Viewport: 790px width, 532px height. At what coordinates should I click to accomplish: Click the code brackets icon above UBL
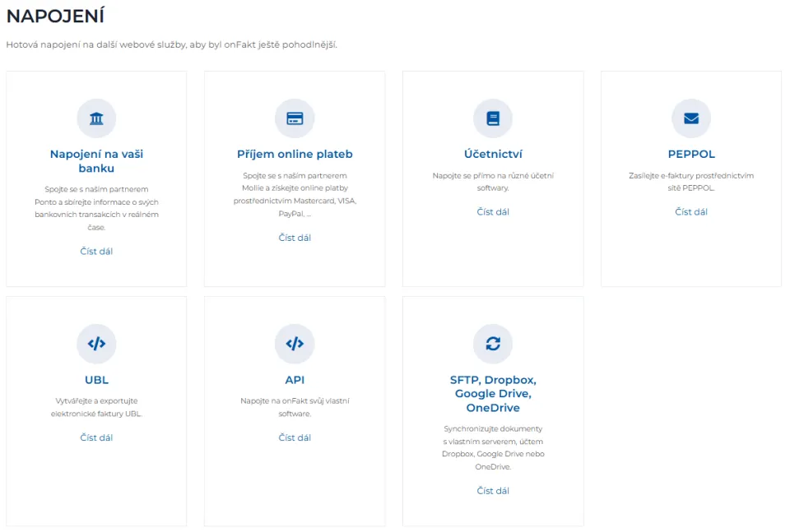[96, 344]
